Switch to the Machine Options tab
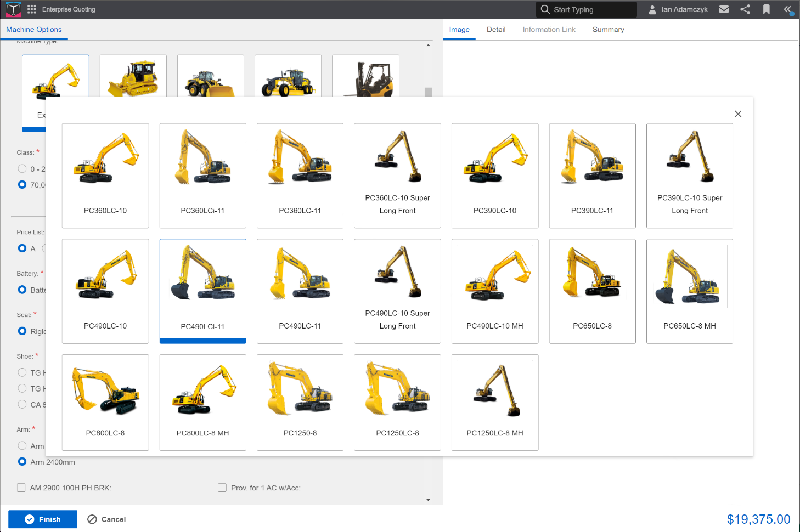The height and width of the screenshot is (532, 800). click(x=34, y=30)
